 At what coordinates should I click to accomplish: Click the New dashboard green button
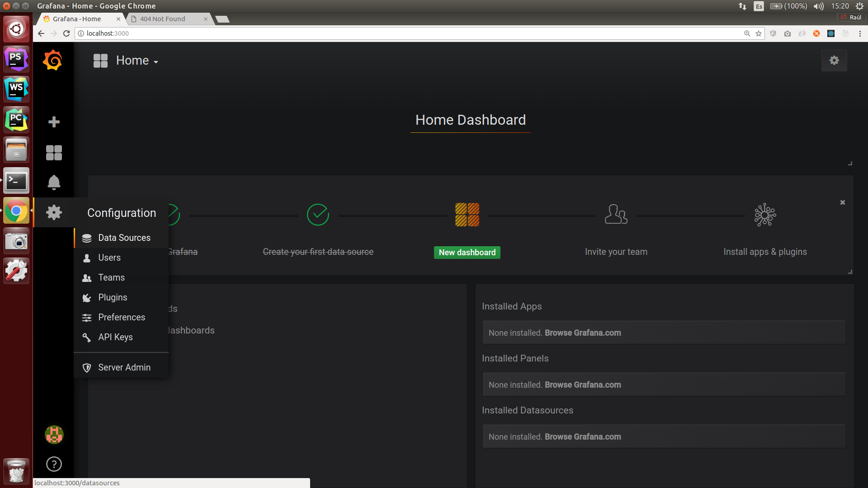[467, 253]
